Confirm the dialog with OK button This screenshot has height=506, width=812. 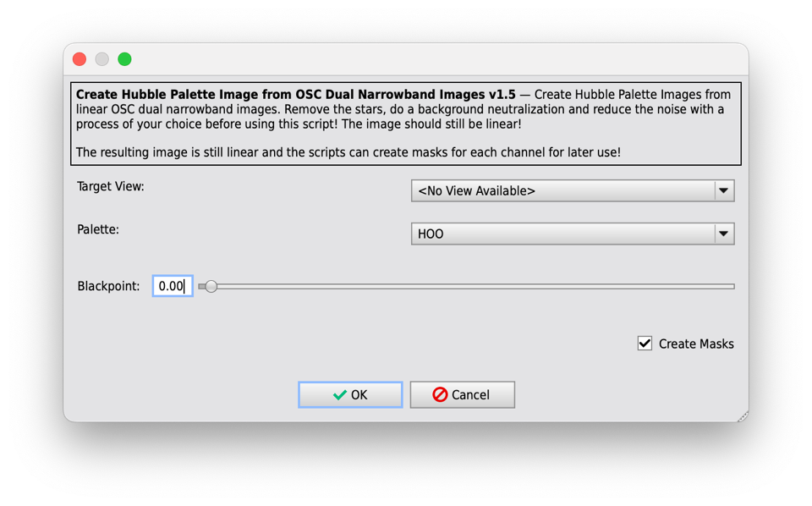click(x=350, y=394)
